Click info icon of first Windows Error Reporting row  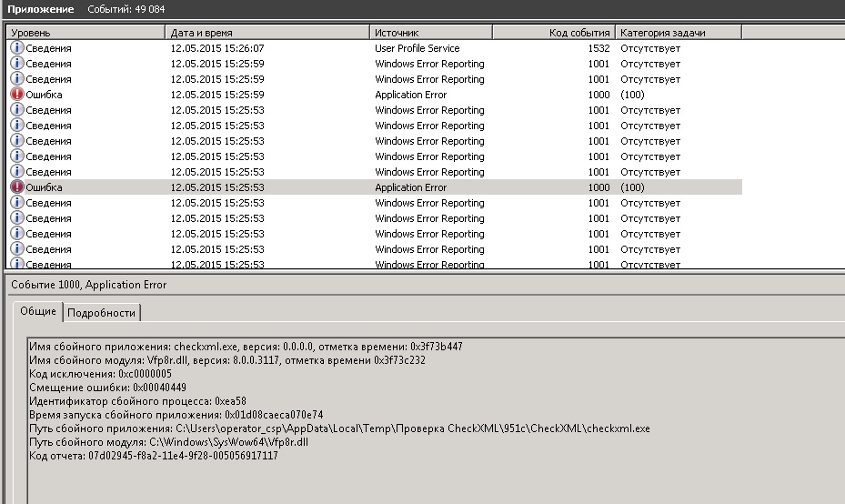click(x=16, y=64)
